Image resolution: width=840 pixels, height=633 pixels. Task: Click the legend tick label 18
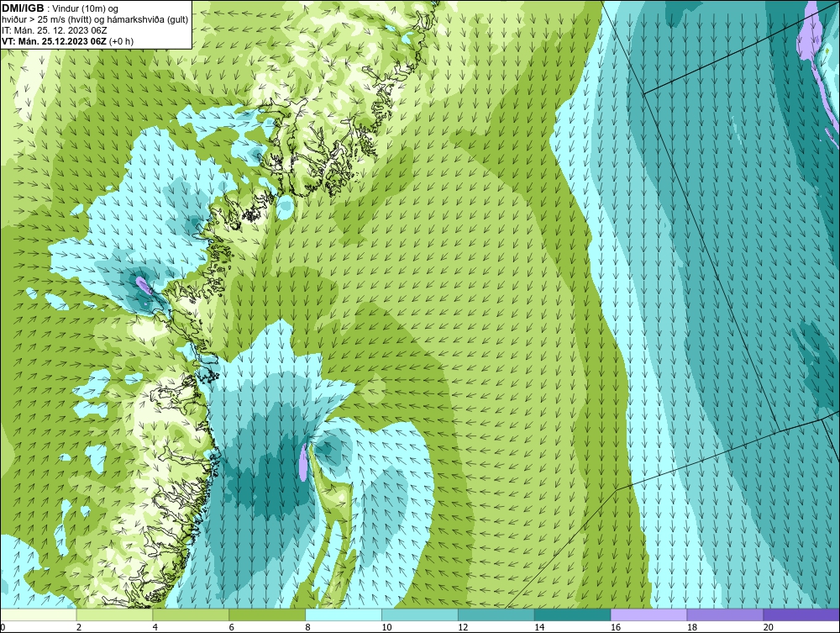coord(691,627)
